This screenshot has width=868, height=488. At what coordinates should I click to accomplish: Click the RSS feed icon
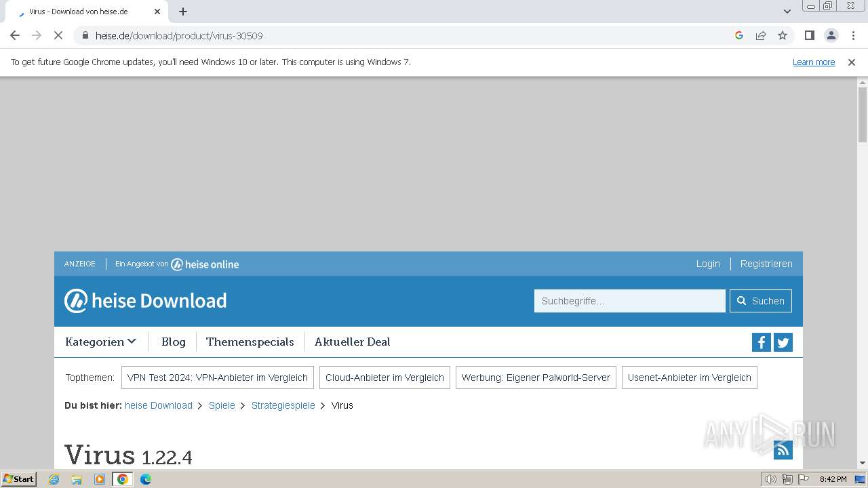[x=783, y=449]
